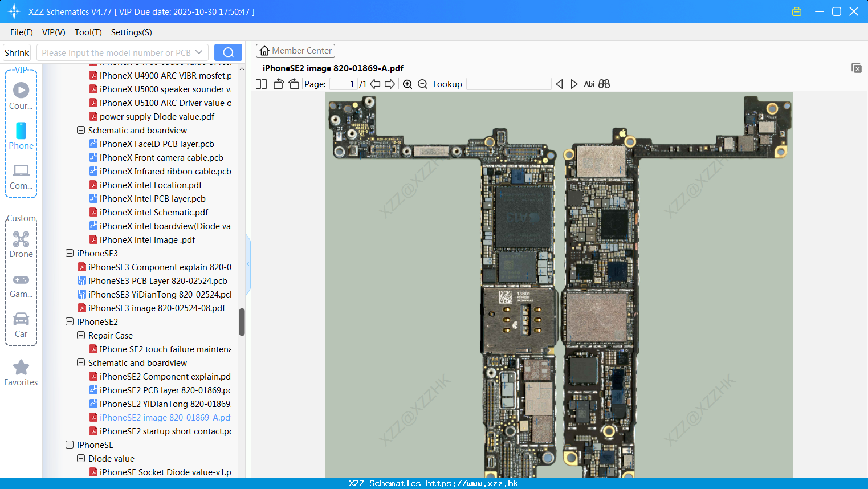This screenshot has height=489, width=868.
Task: Collapse the iPhoneSE3 tree node
Action: click(70, 253)
